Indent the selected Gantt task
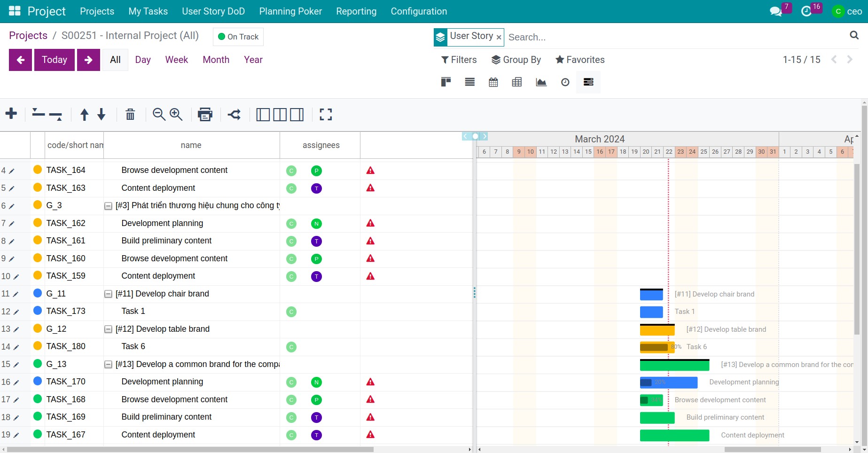 [55, 116]
